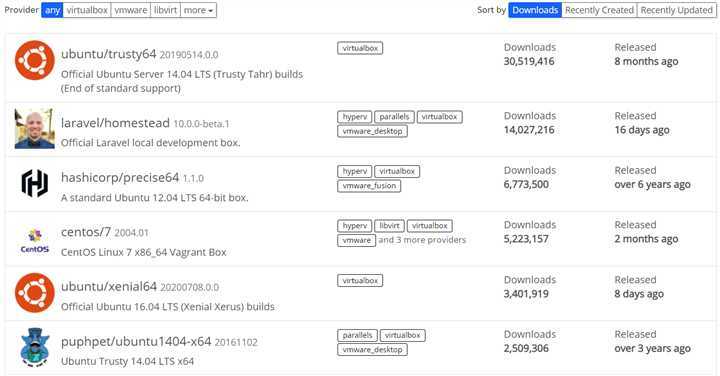Select the 'any' provider filter
The height and width of the screenshot is (376, 720).
pos(52,10)
